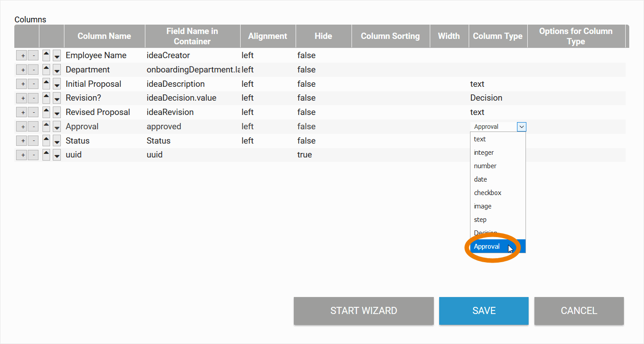Remove the Status row with minus button

33,141
